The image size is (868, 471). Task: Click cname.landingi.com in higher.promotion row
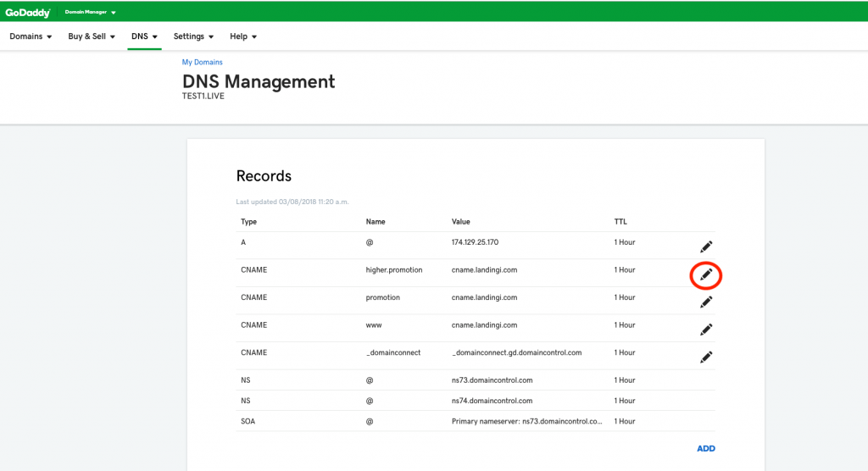(484, 270)
